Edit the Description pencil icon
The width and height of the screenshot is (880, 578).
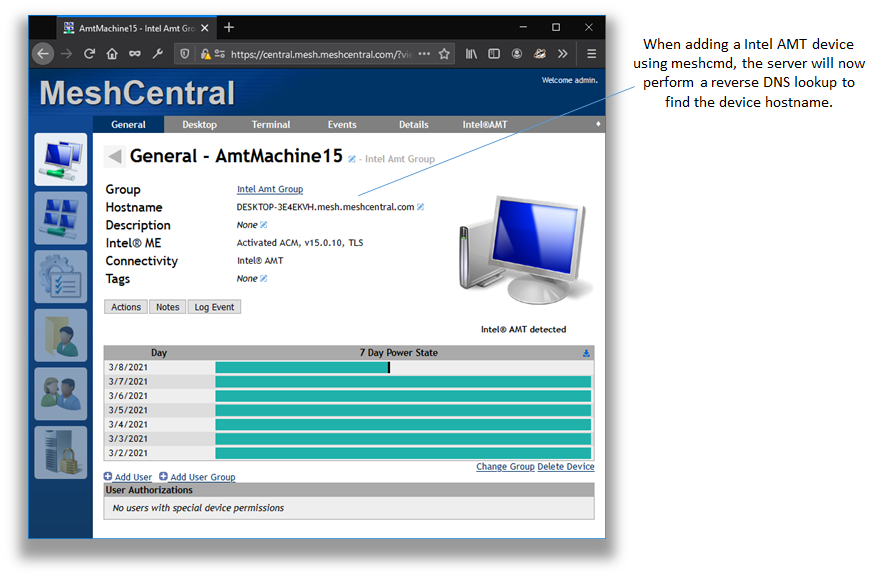264,225
